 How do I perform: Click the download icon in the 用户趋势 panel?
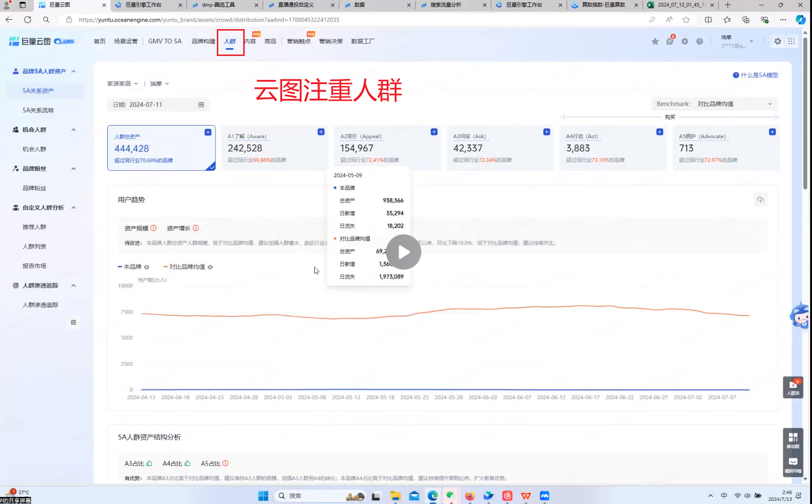[x=760, y=200]
